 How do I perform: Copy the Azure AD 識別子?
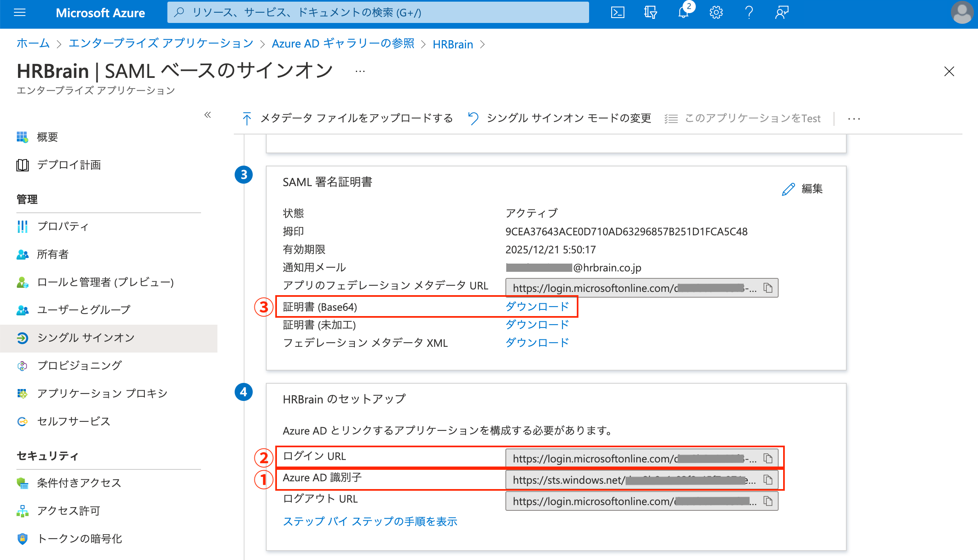(768, 480)
